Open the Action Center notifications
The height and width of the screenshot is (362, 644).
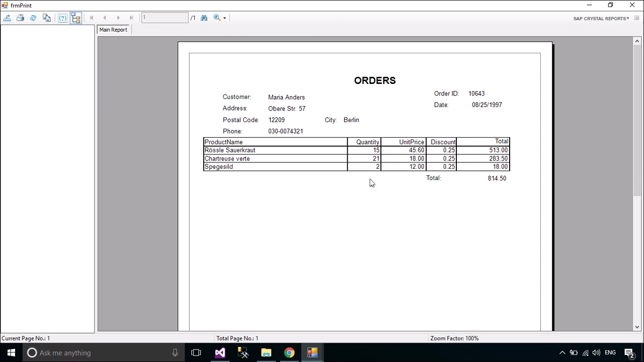[629, 353]
